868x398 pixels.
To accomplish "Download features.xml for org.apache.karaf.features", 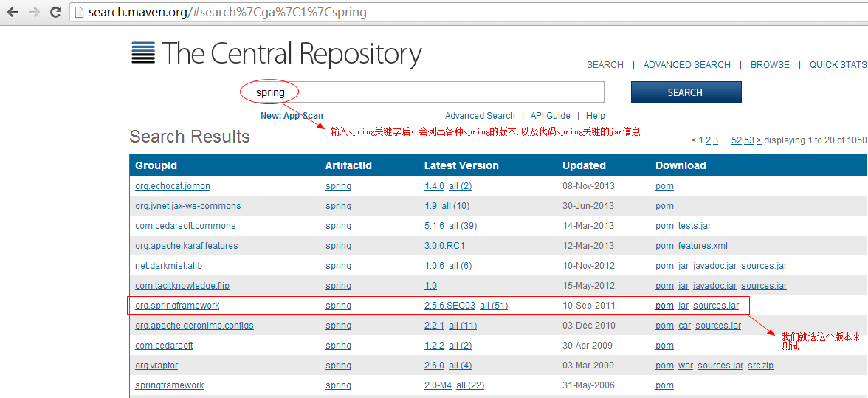I will [x=703, y=246].
